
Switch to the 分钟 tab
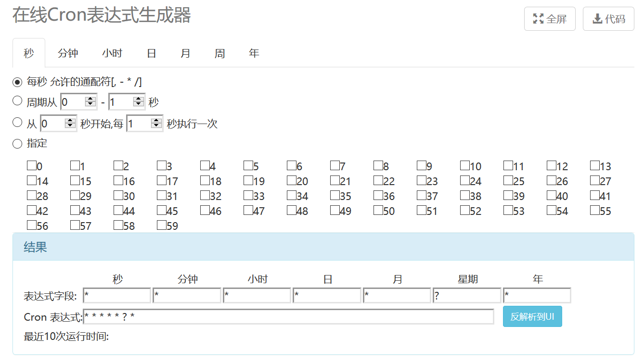(68, 53)
